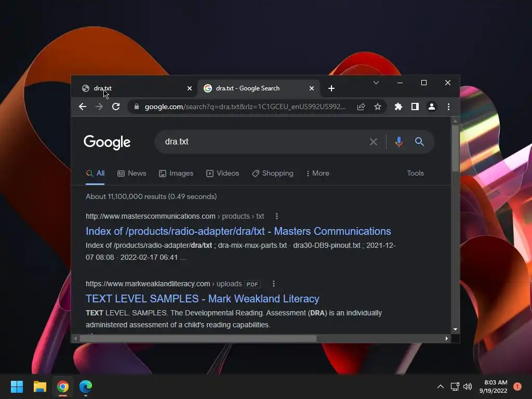The image size is (532, 399).
Task: Open the Chrome profile avatar
Action: pos(432,107)
